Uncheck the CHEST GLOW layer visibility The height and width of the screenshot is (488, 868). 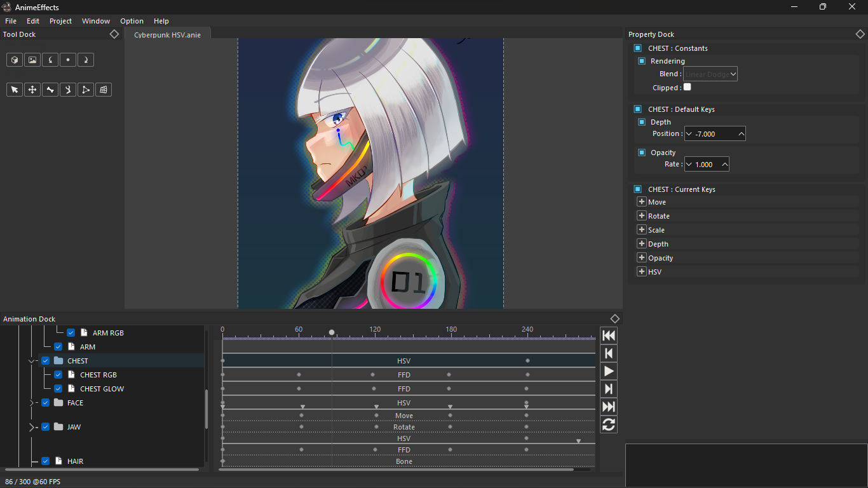point(58,389)
